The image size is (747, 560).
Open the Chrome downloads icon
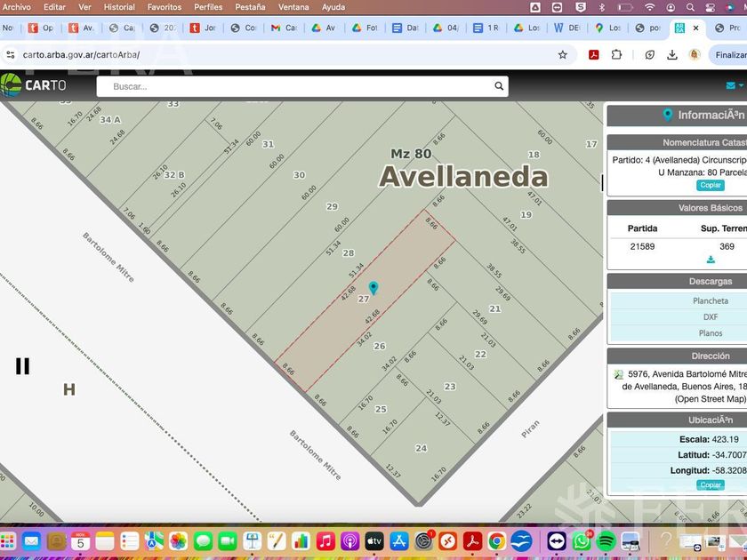click(x=672, y=54)
